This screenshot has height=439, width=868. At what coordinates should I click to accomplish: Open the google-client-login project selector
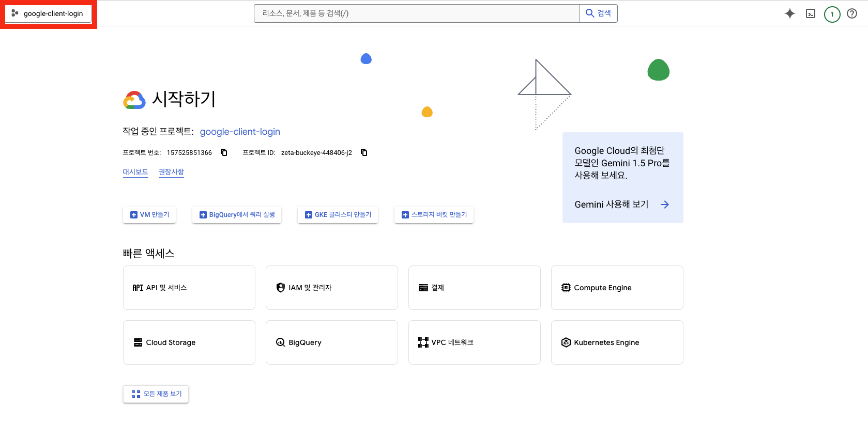tap(48, 13)
